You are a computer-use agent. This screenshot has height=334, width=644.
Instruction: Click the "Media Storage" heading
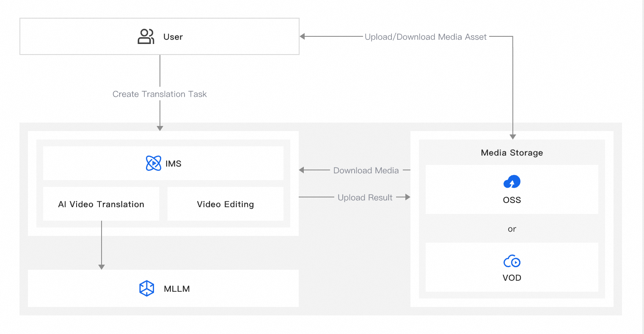(x=512, y=153)
